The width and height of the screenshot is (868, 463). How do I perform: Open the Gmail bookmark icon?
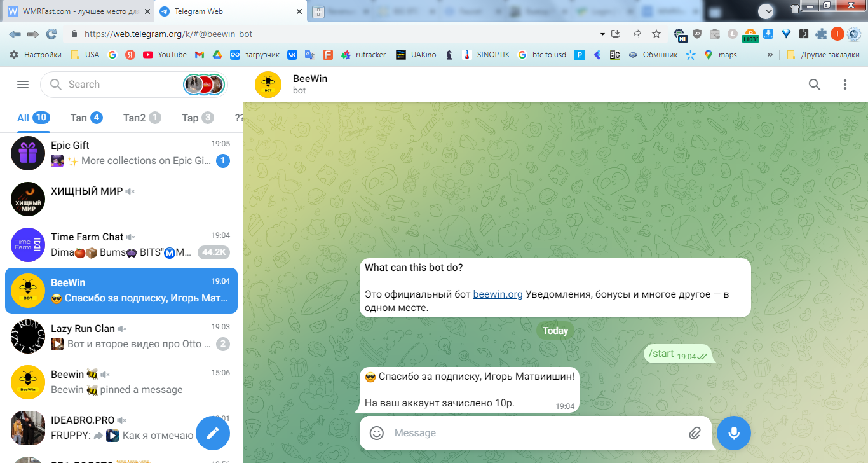coord(199,55)
